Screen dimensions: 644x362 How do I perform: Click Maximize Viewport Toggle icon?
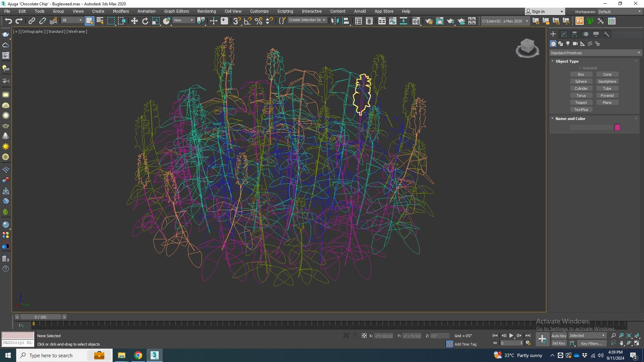tap(637, 343)
